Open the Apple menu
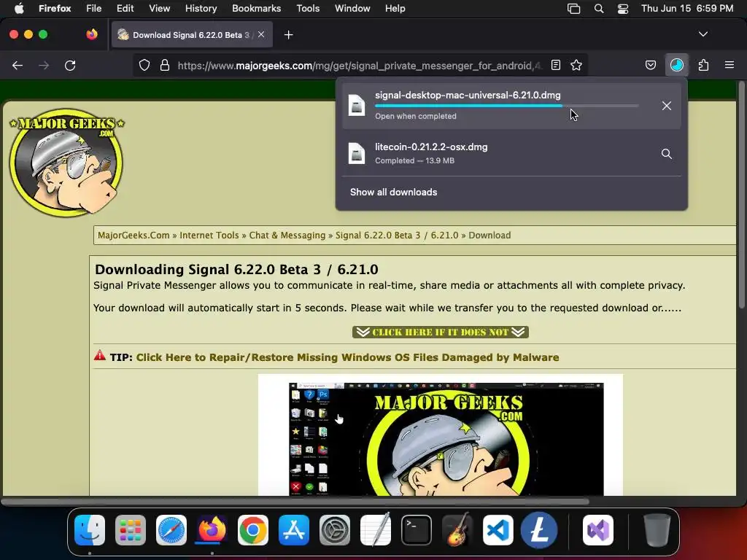This screenshot has height=560, width=747. click(x=19, y=8)
